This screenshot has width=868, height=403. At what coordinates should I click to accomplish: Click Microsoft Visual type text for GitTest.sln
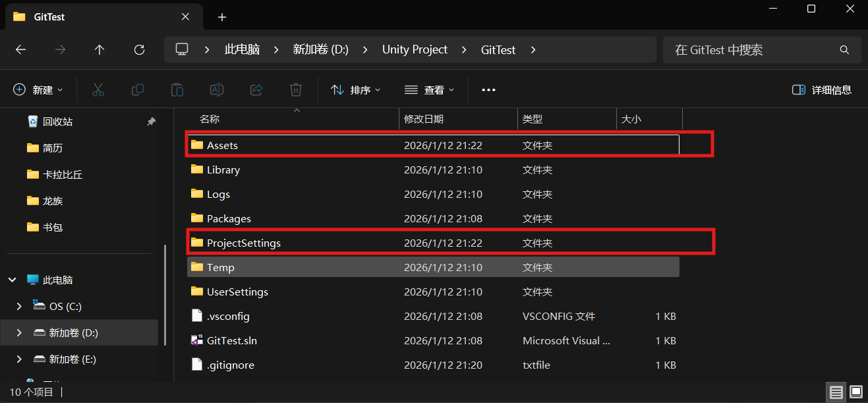(567, 340)
